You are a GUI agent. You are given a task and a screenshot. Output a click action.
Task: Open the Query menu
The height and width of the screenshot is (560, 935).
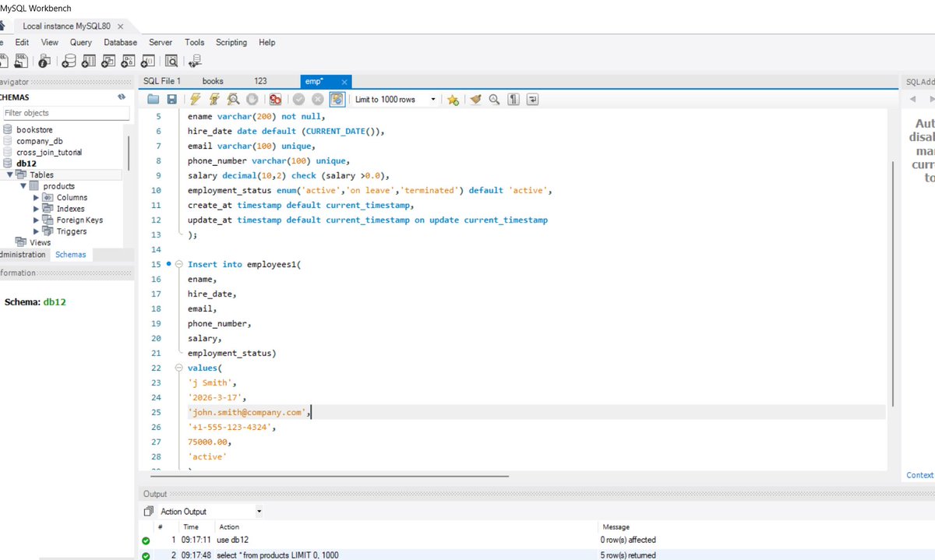pos(81,42)
